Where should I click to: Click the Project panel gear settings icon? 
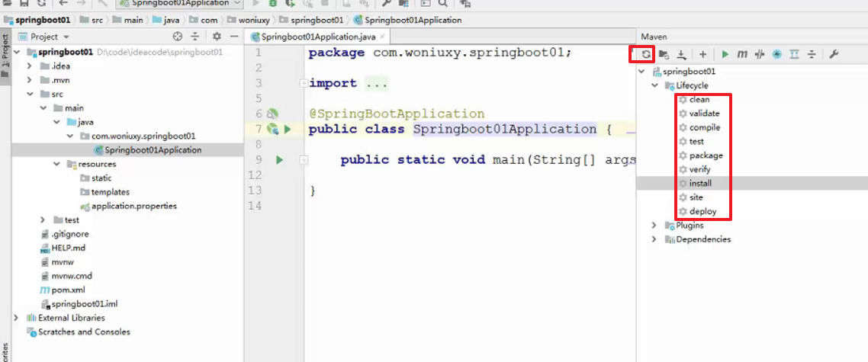click(x=217, y=37)
